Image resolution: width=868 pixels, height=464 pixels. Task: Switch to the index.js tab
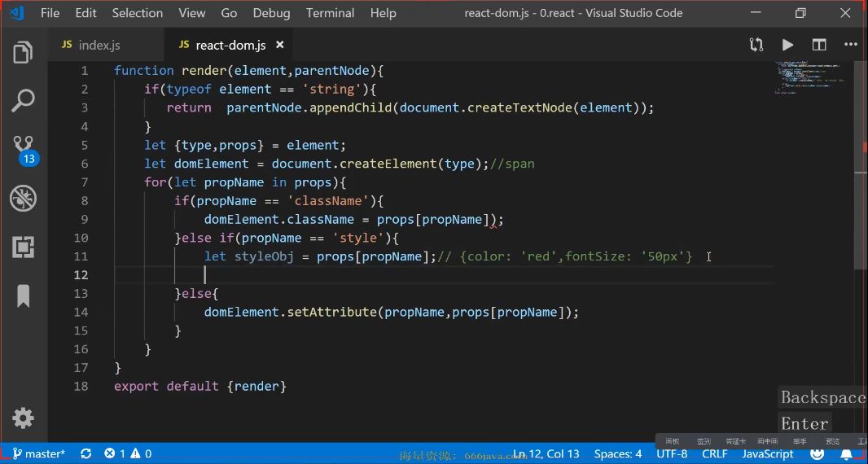(90, 45)
